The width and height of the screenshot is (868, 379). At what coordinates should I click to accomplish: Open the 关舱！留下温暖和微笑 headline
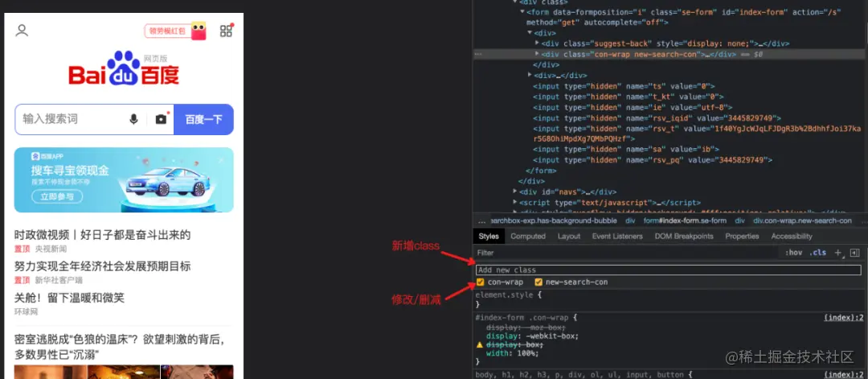pyautogui.click(x=69, y=298)
